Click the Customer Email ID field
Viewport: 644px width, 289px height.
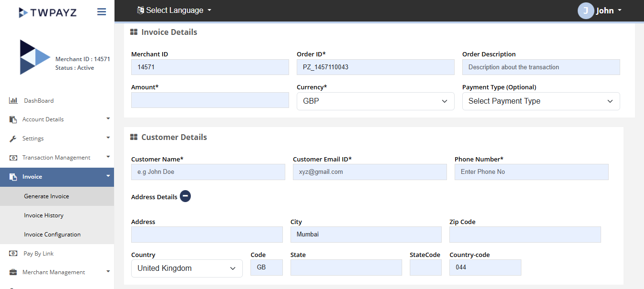pos(369,172)
